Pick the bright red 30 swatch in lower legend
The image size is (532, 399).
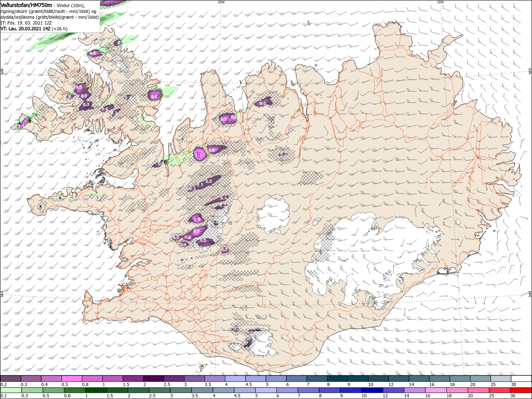pos(520,390)
